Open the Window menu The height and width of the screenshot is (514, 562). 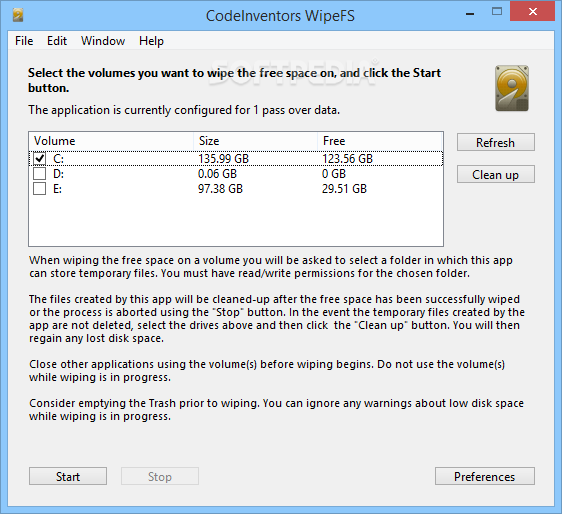coord(103,41)
